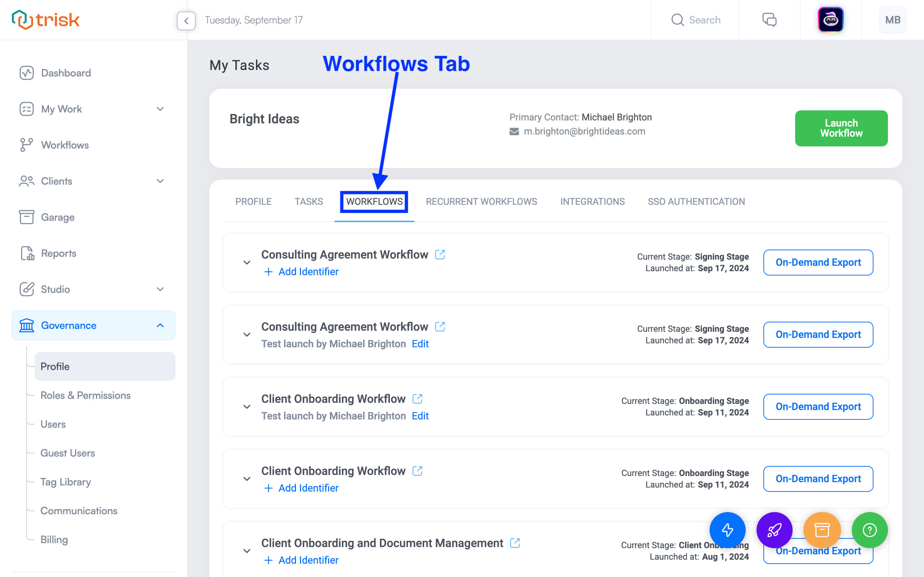
Task: Navigate to Reports section
Action: point(58,253)
